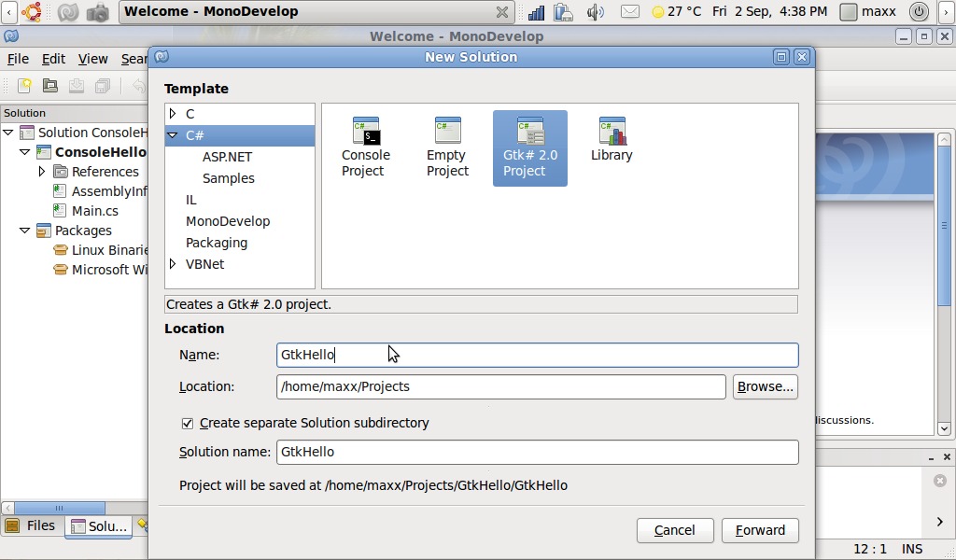Screen dimensions: 956x560
Task: Click the Forward button
Action: pyautogui.click(x=760, y=530)
